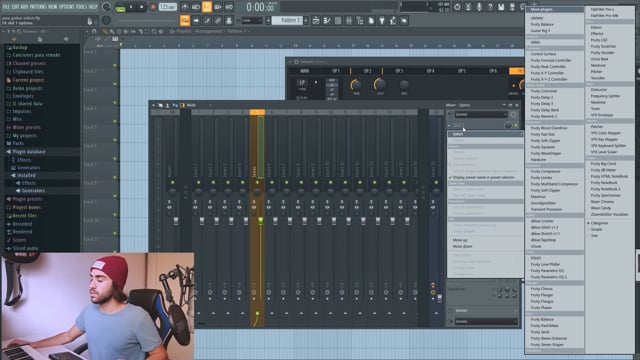This screenshot has height=360, width=640.
Task: Stop playback with the transport stop button
Action: pos(142,7)
